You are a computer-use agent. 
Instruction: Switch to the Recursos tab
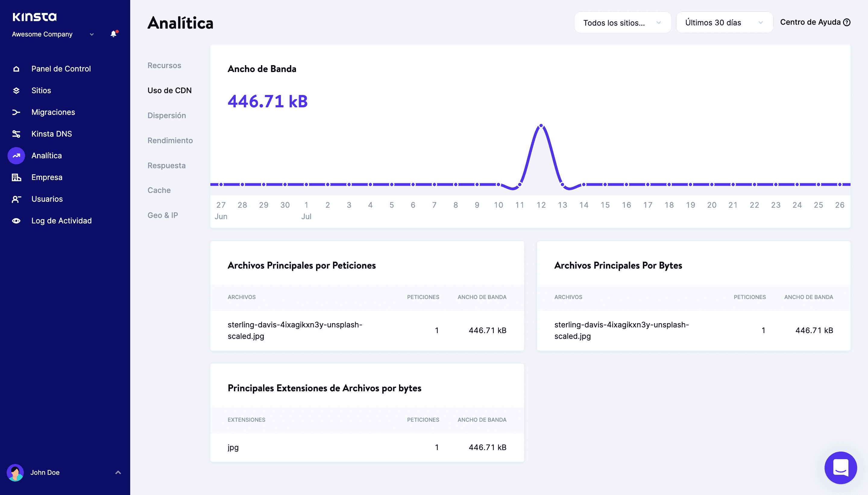click(x=164, y=66)
